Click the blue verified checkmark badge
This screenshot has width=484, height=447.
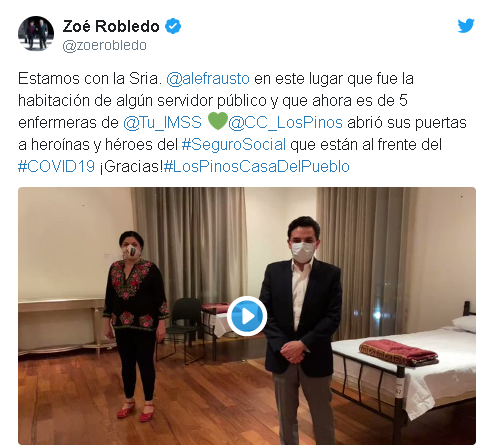point(173,26)
